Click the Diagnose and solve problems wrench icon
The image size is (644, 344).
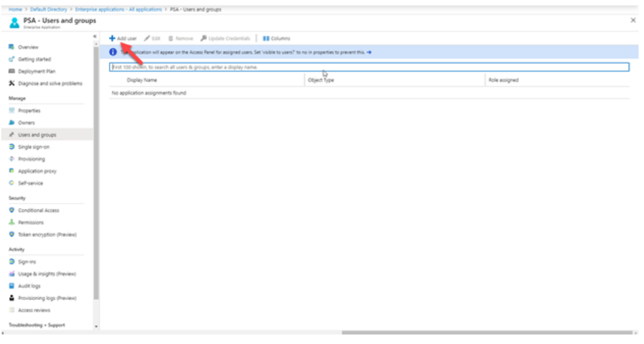coord(11,83)
